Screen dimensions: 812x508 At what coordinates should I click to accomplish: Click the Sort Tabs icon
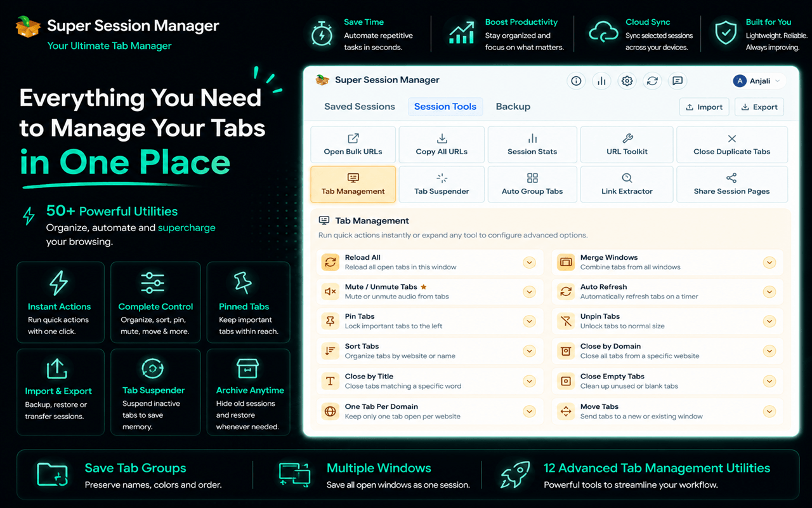(330, 351)
